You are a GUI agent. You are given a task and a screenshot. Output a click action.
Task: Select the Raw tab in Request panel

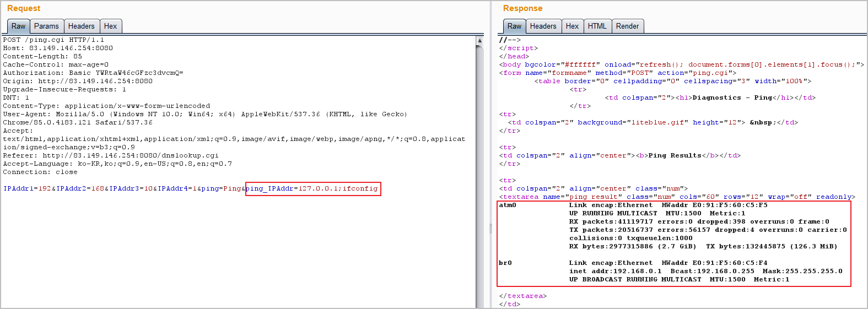[18, 26]
